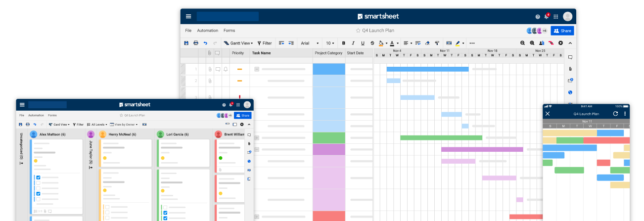Open the Arial font dropdown
This screenshot has height=221, width=644.
309,43
